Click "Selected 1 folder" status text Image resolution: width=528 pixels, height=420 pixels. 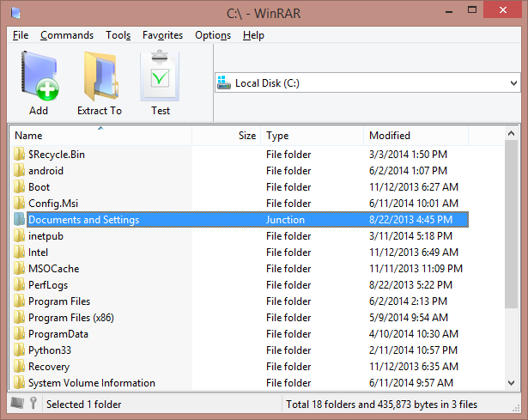[84, 405]
